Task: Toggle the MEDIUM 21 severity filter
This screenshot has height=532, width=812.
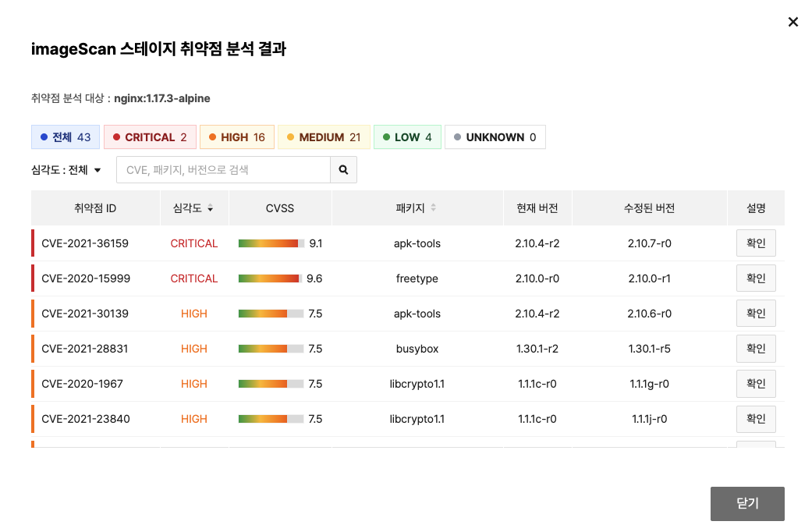Action: 324,137
